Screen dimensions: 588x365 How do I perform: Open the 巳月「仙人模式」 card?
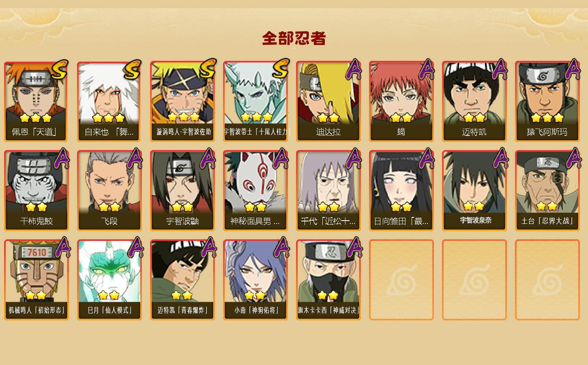tap(109, 280)
